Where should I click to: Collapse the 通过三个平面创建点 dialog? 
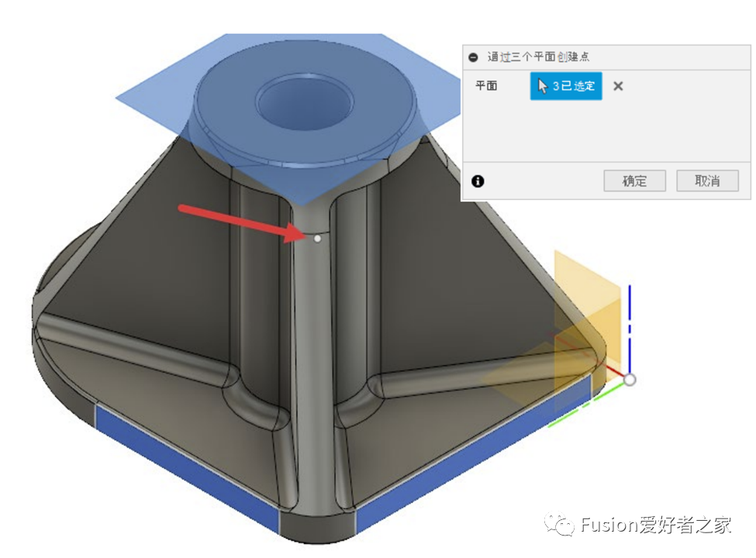474,57
